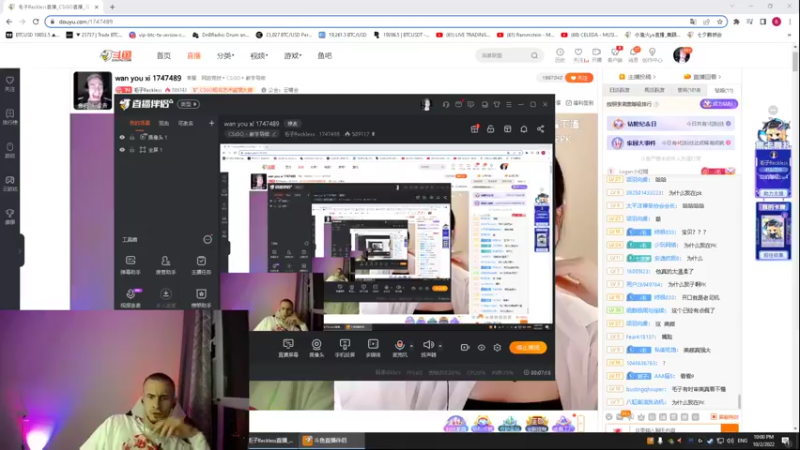Screen dimensions: 800x450
Task: Open the toolbox item with the star icon
Action: coord(201,298)
